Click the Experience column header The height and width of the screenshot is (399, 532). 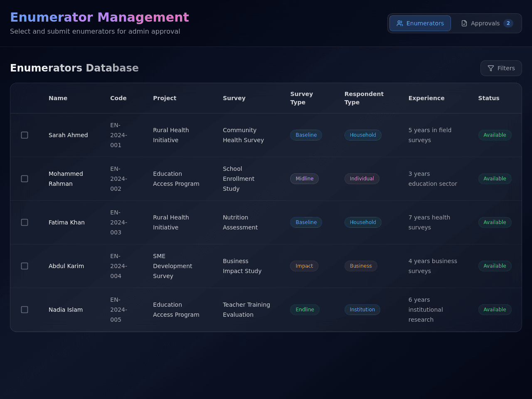point(426,98)
